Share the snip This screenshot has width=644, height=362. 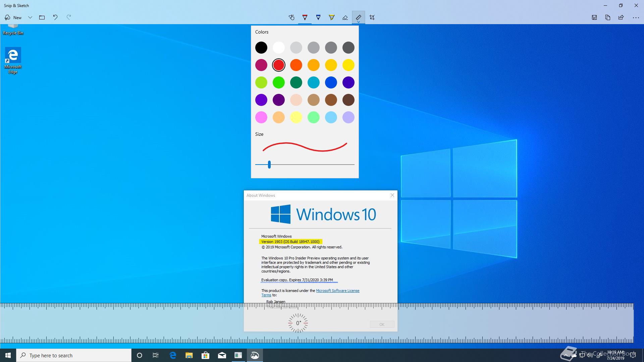[x=621, y=17]
